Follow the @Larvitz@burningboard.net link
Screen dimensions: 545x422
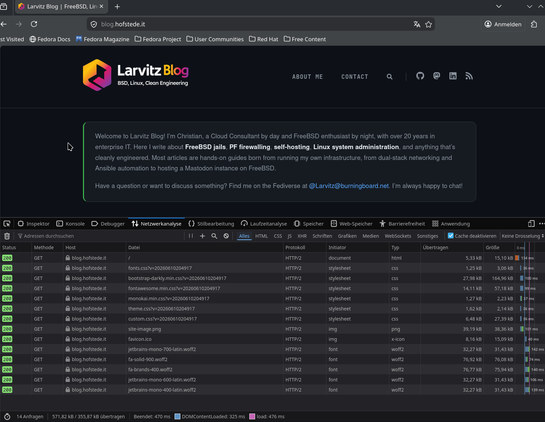pyautogui.click(x=349, y=186)
